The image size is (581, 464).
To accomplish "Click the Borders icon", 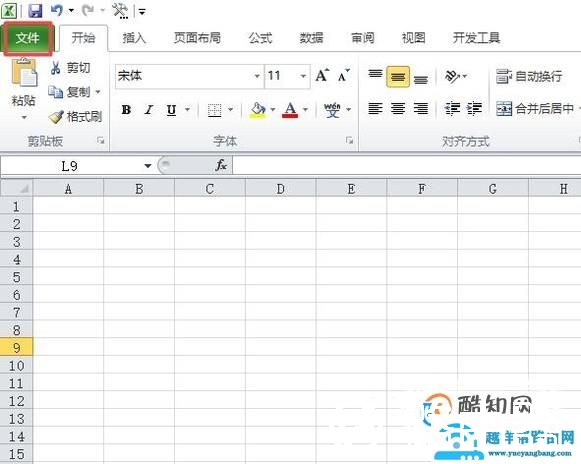I will tap(215, 110).
